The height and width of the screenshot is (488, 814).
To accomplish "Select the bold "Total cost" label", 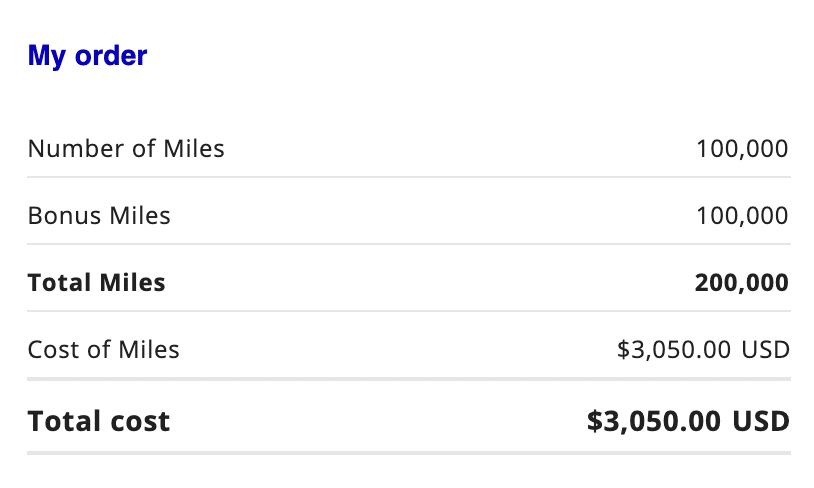I will tap(99, 421).
